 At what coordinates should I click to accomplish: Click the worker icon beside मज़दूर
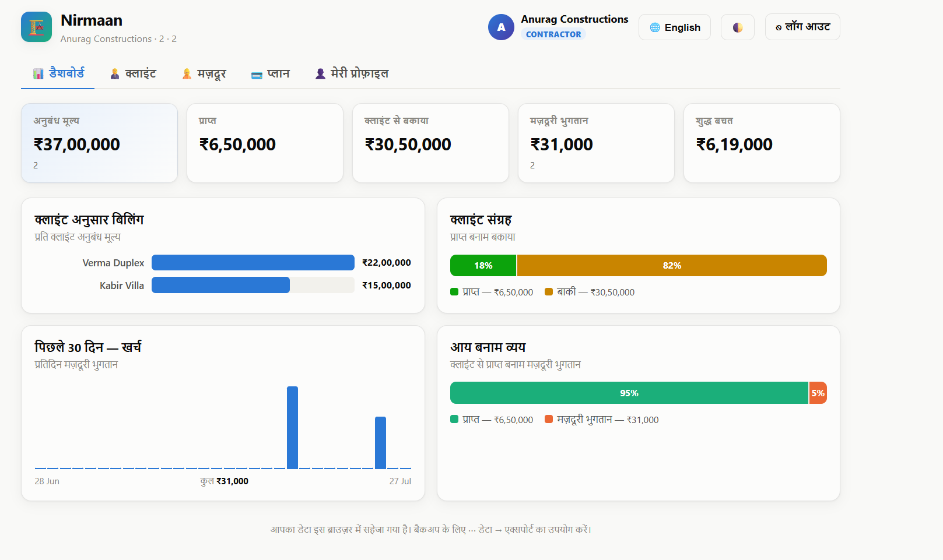pyautogui.click(x=187, y=73)
